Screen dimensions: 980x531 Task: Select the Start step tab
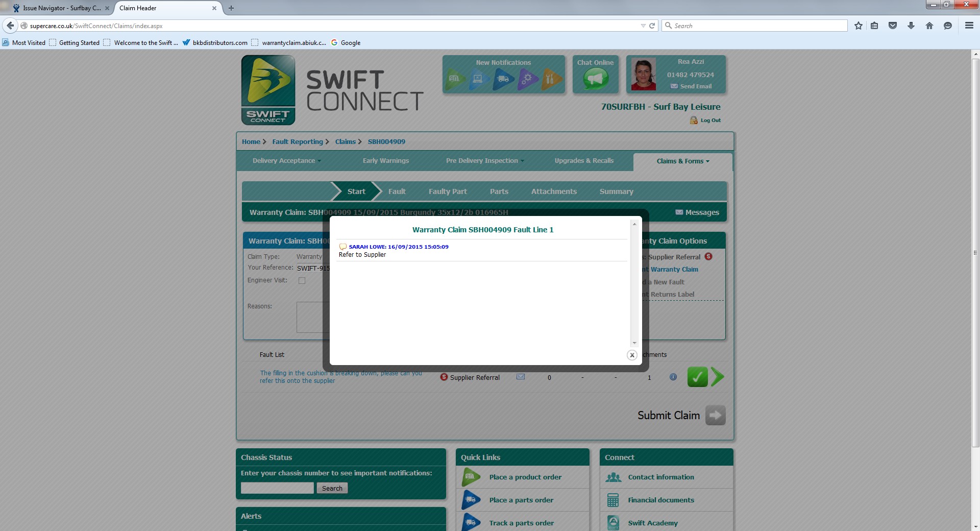point(356,191)
